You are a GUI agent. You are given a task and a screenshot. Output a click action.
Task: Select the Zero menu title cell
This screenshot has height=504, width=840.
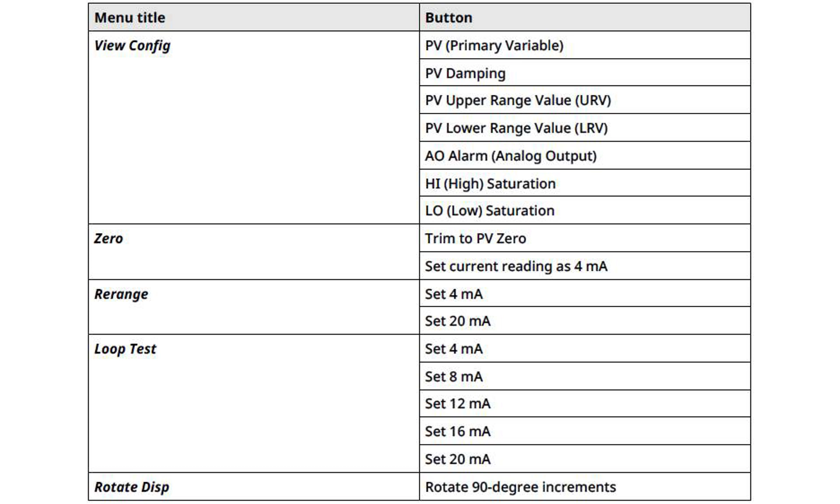point(254,252)
